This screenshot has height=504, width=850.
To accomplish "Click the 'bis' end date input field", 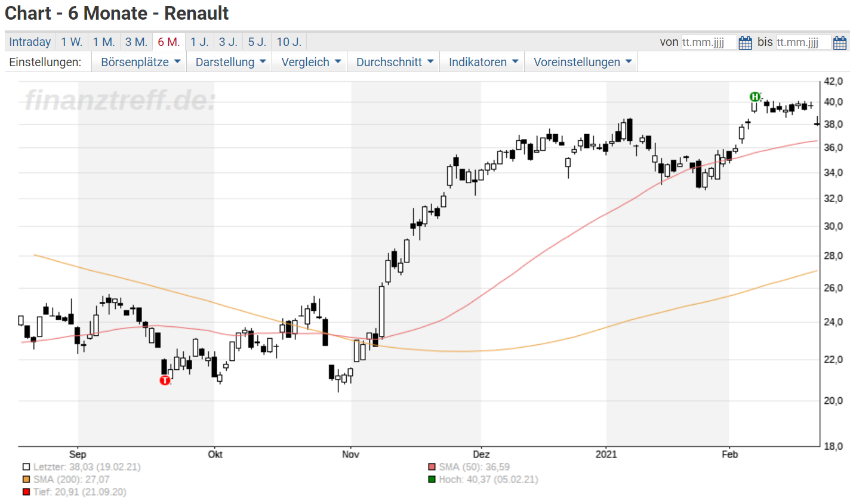I will pyautogui.click(x=803, y=42).
